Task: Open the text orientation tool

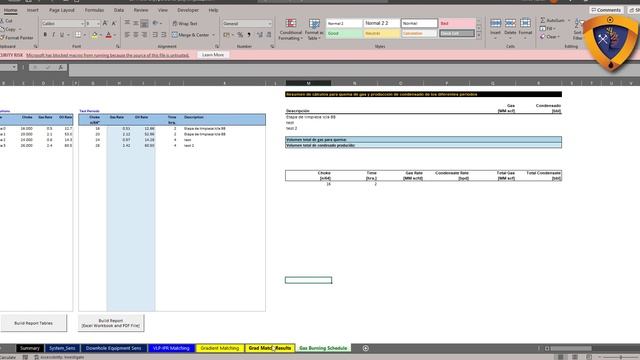Action: [x=156, y=23]
